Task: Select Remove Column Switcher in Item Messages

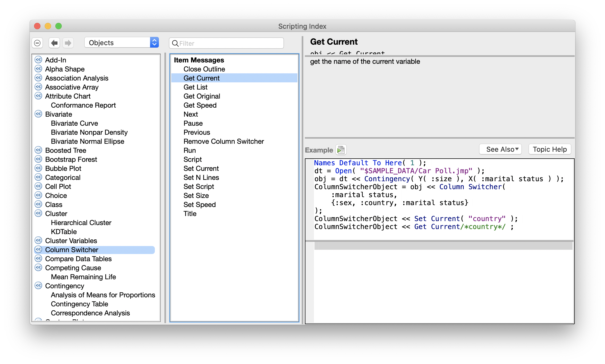Action: 223,141
